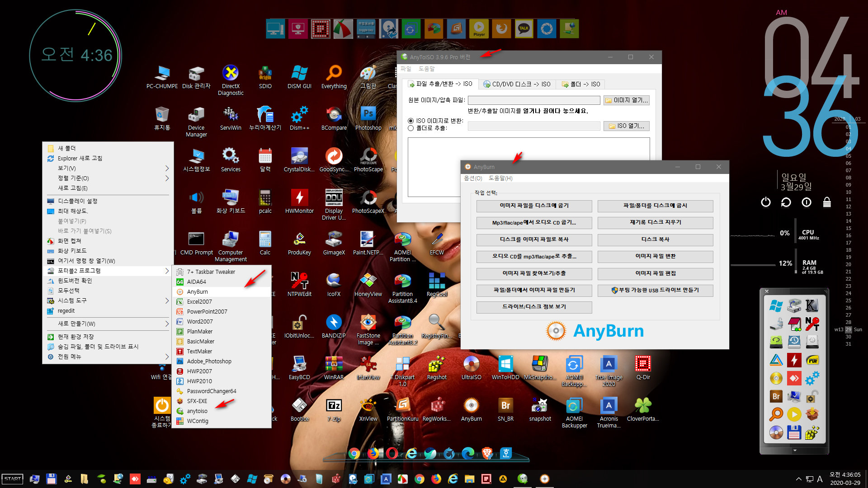Open the CMD Prompt desktop icon
The height and width of the screenshot is (488, 868).
tap(196, 243)
